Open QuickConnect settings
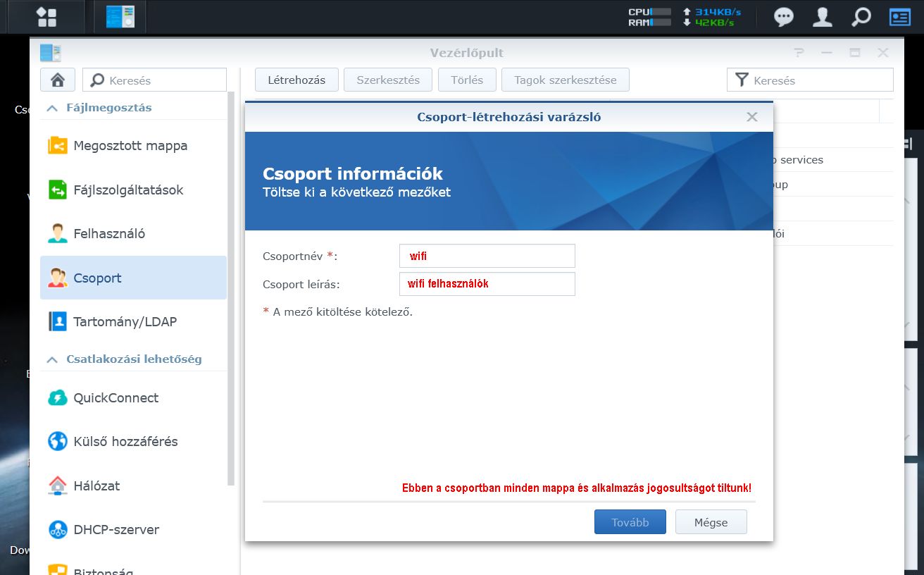Viewport: 924px width, 575px height. 115,398
